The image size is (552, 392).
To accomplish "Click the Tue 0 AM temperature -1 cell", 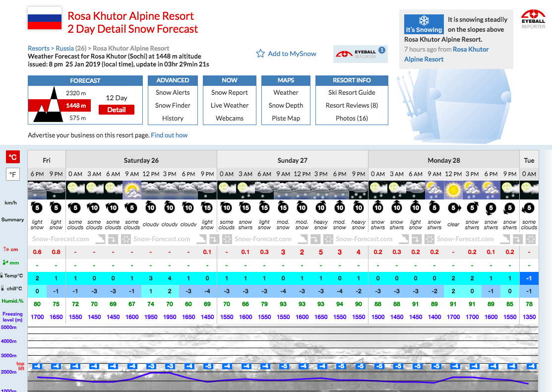I will click(529, 278).
